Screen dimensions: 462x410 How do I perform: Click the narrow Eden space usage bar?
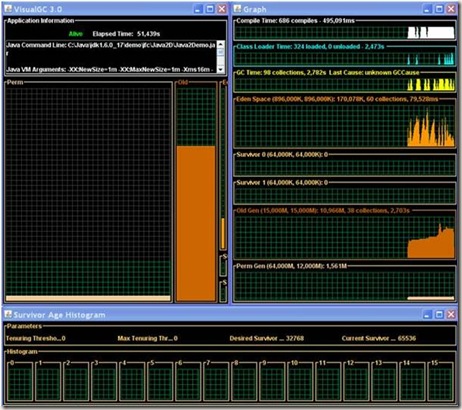(223, 233)
